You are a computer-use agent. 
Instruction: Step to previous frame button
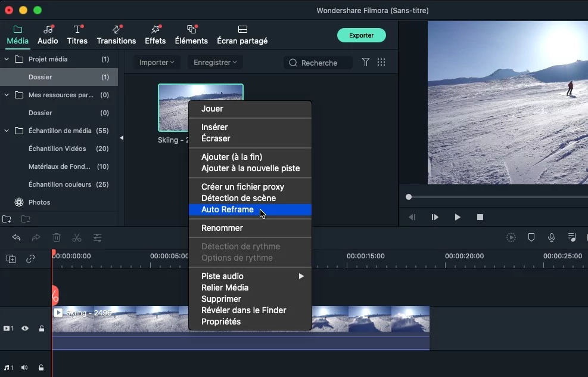(412, 217)
